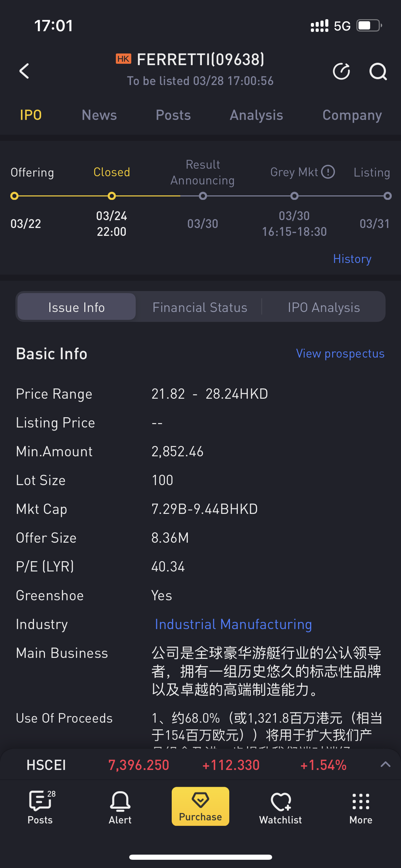Select the Financial Status segment
This screenshot has height=868, width=401.
coord(200,307)
